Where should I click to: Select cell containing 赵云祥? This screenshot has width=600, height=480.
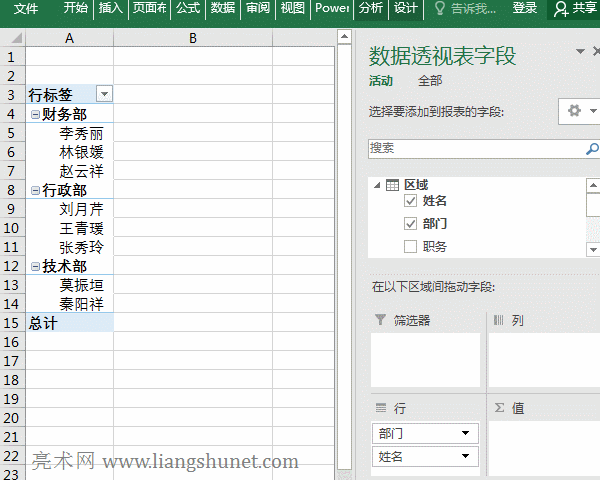pos(70,171)
